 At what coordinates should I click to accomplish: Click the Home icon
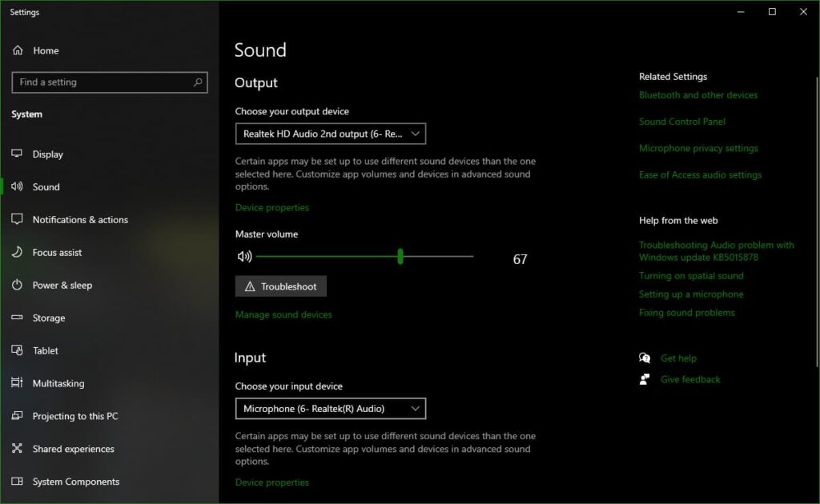click(17, 50)
